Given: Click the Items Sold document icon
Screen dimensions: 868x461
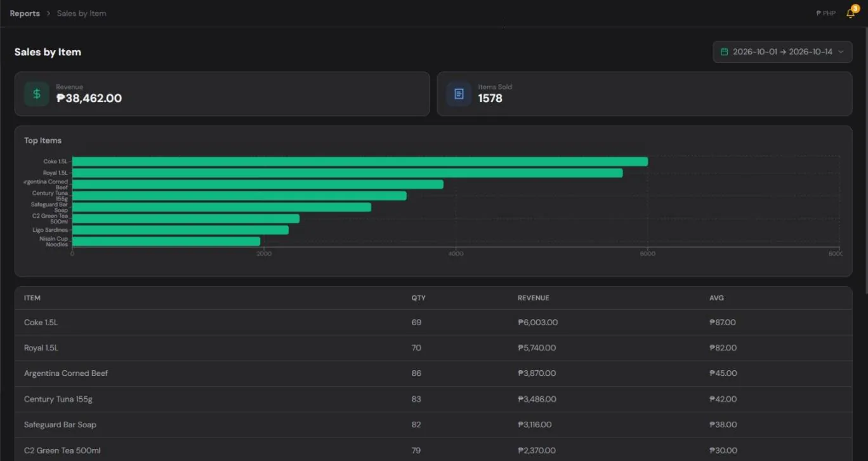Looking at the screenshot, I should pos(459,94).
